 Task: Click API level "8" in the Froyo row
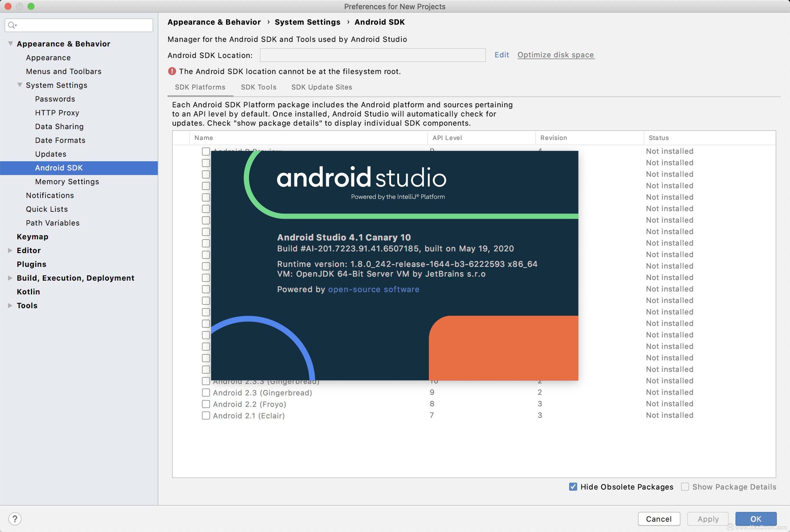pos(432,404)
